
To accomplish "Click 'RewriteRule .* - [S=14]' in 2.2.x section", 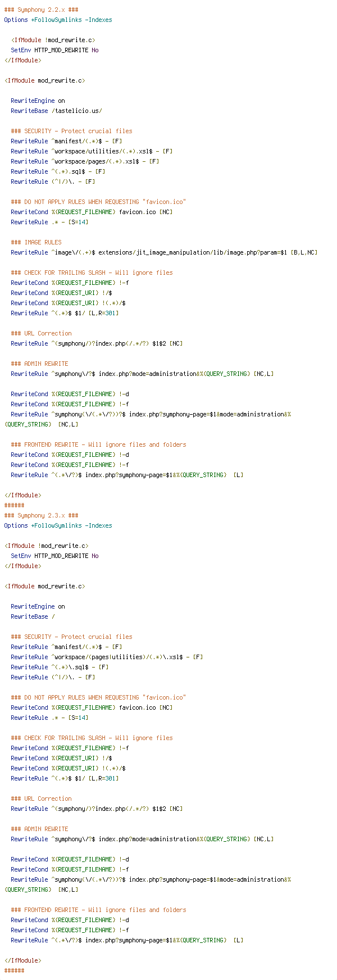I will (49, 222).
